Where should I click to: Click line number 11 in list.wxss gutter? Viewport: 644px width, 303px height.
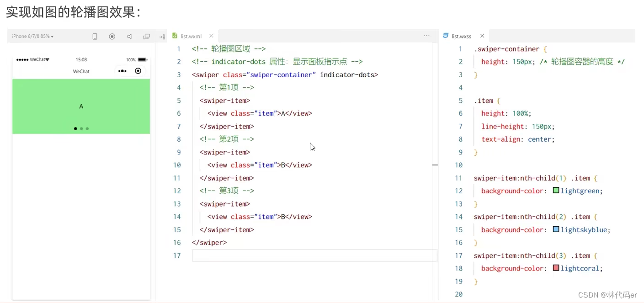click(x=459, y=178)
